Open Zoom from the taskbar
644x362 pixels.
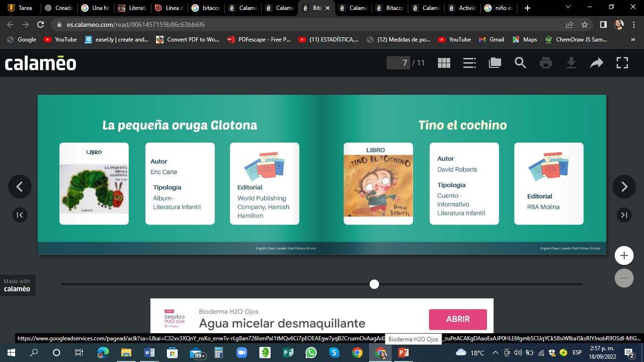(242, 353)
